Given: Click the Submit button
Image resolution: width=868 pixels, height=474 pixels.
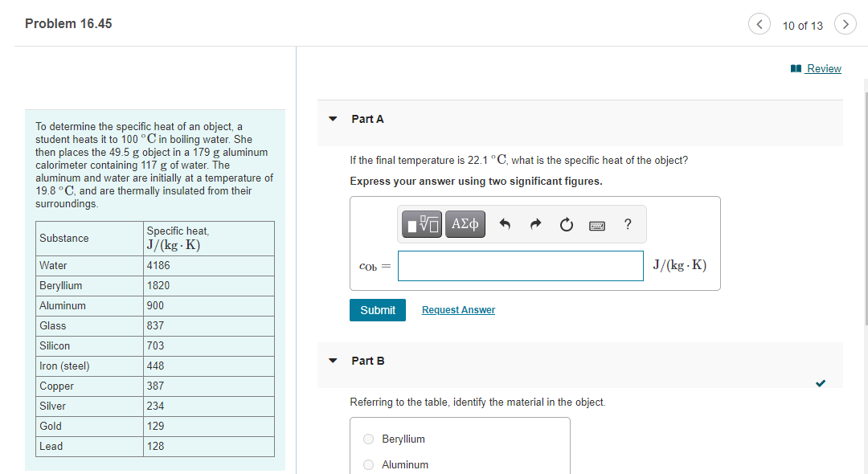Looking at the screenshot, I should coord(378,310).
